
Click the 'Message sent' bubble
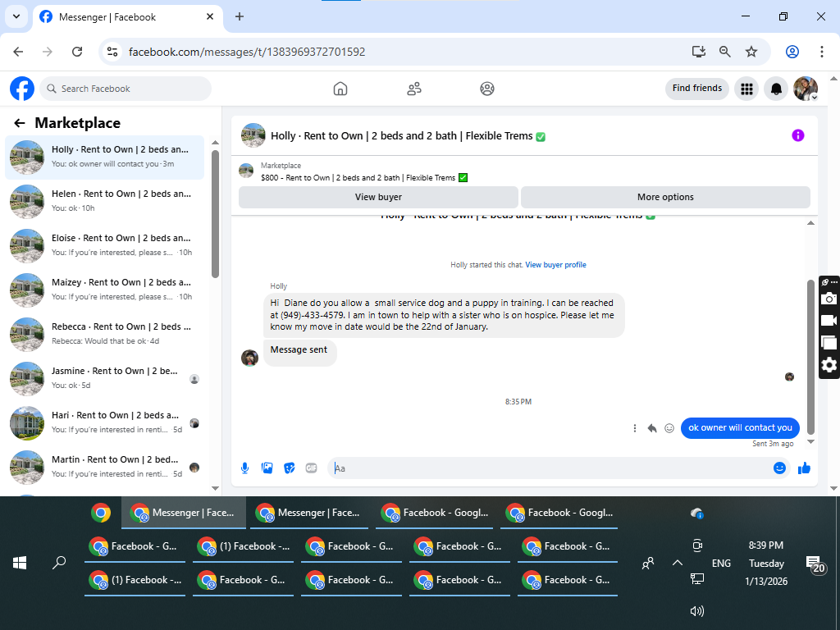click(x=299, y=352)
